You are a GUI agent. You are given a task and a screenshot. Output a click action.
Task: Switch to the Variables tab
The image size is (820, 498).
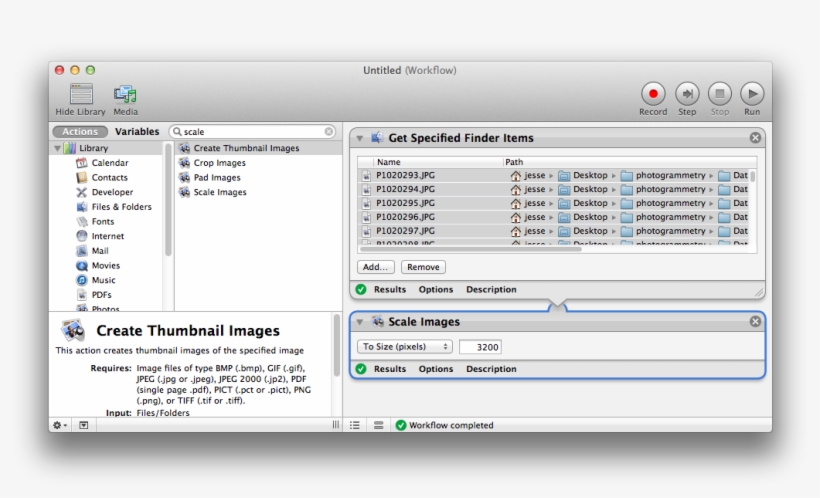(x=137, y=131)
